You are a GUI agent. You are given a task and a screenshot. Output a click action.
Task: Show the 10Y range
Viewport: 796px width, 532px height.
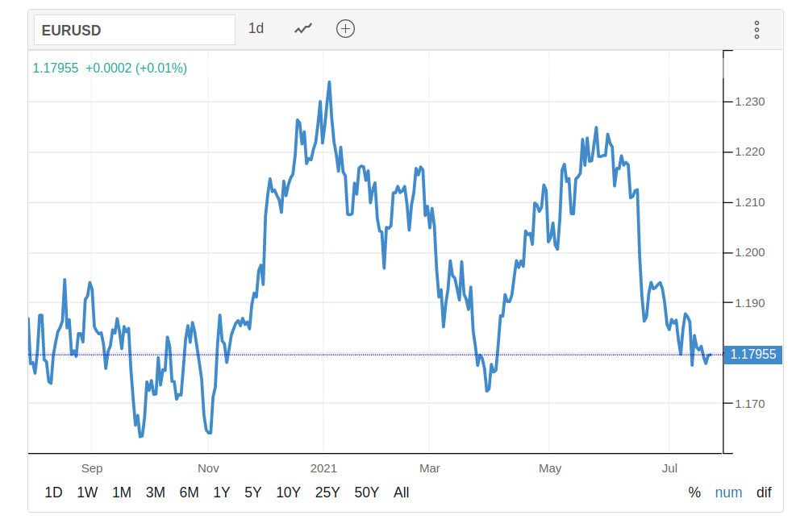288,493
